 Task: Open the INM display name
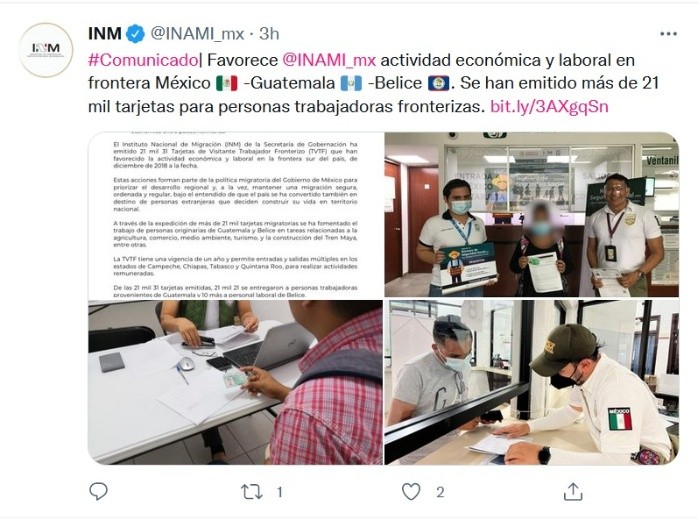pyautogui.click(x=105, y=34)
